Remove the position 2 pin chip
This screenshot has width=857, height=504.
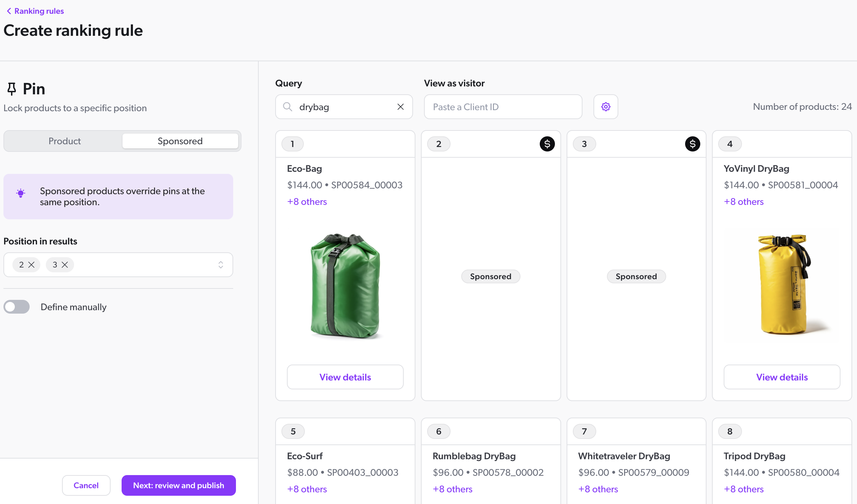coord(32,265)
